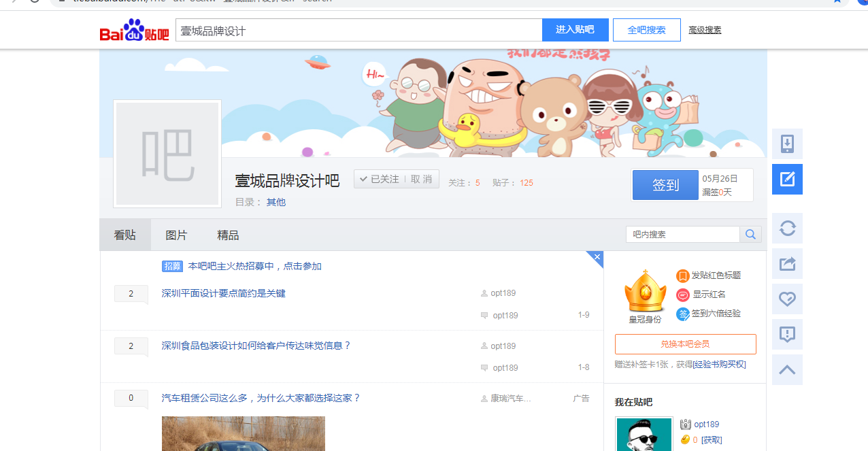Open the 高级搜索 link
Screen dimensions: 868x451
[705, 30]
